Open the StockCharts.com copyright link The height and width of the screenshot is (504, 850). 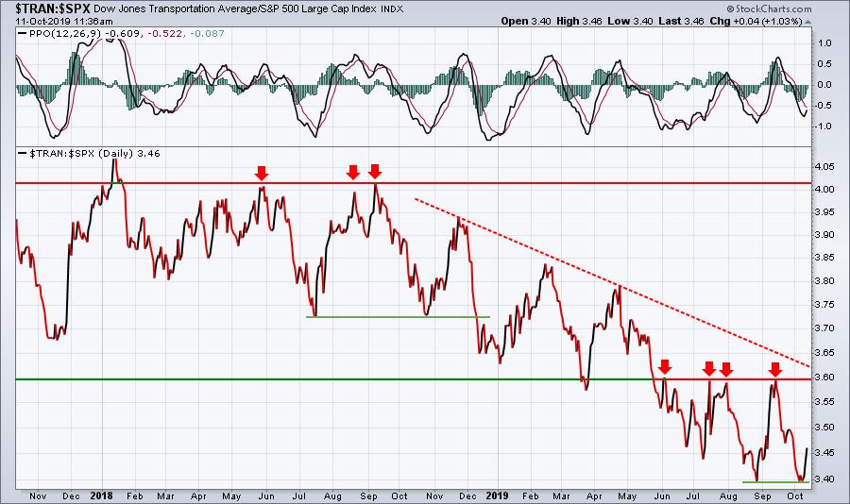769,8
